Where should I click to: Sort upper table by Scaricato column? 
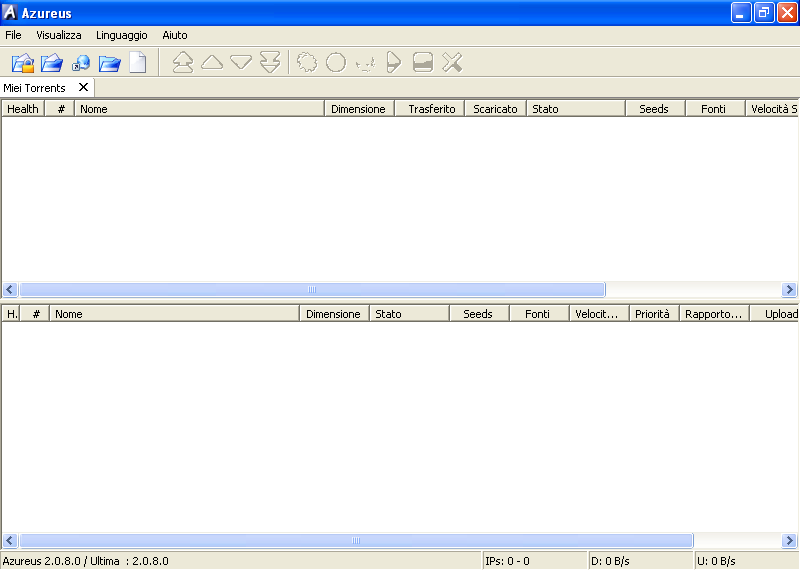[x=495, y=109]
